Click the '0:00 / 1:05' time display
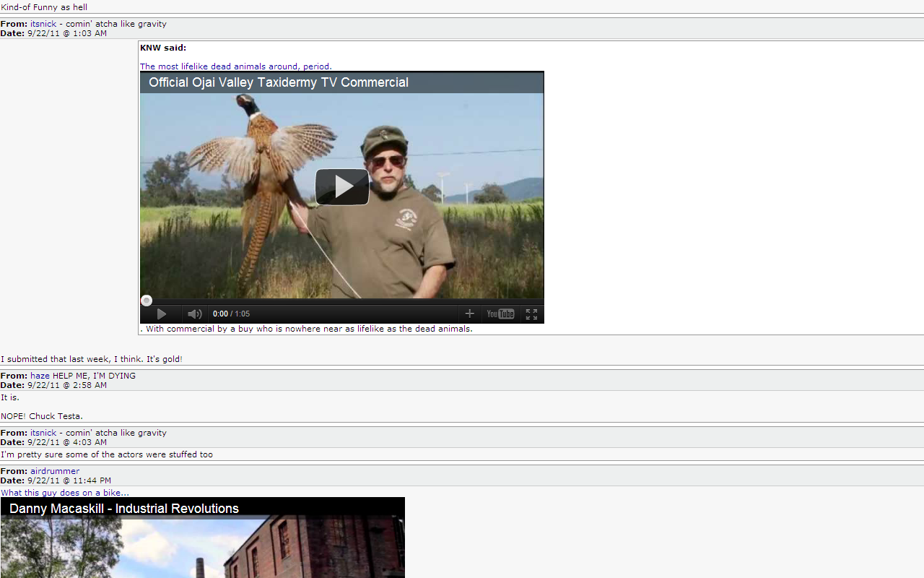This screenshot has height=578, width=924. coord(231,314)
